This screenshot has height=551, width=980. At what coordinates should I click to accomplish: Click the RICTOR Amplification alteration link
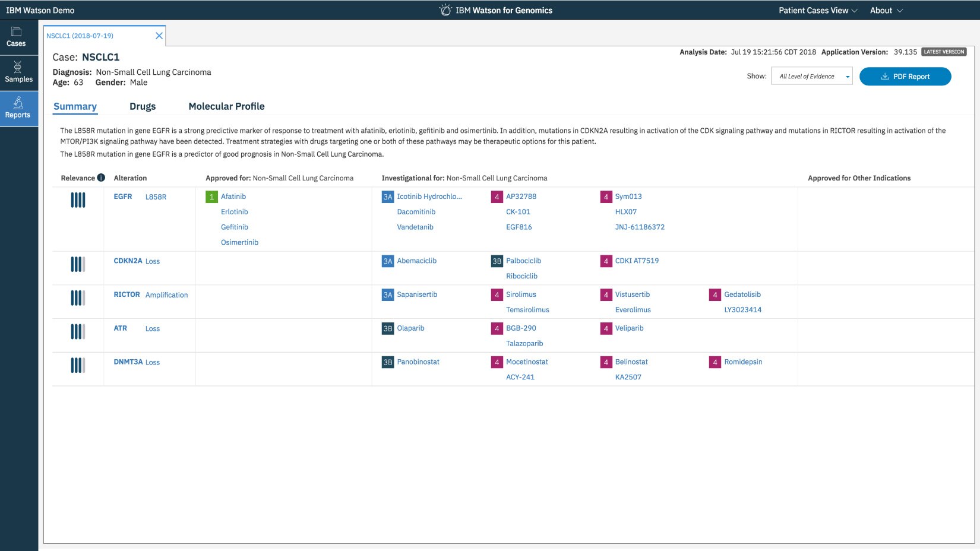pyautogui.click(x=166, y=295)
